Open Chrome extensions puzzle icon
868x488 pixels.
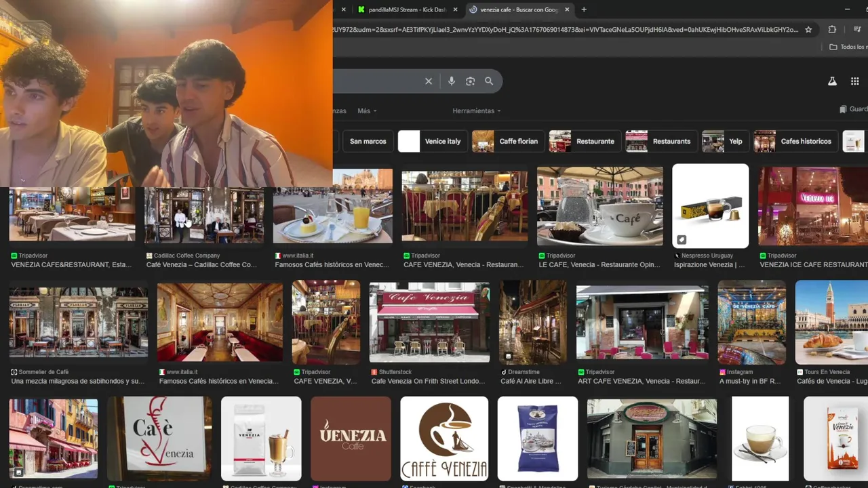tap(832, 30)
